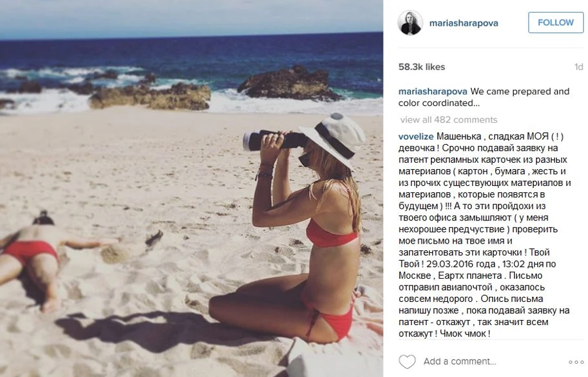The height and width of the screenshot is (377, 588).
Task: Open the 1d timestamp permalink
Action: 579,67
